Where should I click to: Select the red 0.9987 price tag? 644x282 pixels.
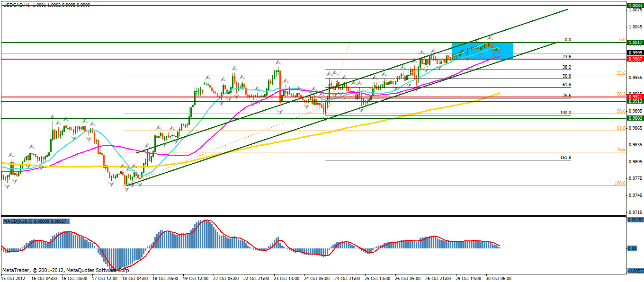(x=634, y=59)
